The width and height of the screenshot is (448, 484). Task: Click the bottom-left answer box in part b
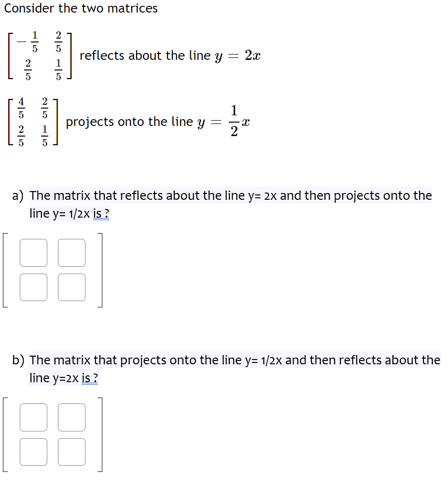tap(33, 452)
